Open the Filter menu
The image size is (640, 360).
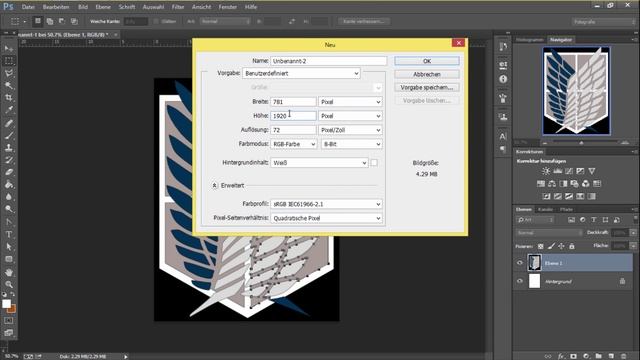(178, 7)
